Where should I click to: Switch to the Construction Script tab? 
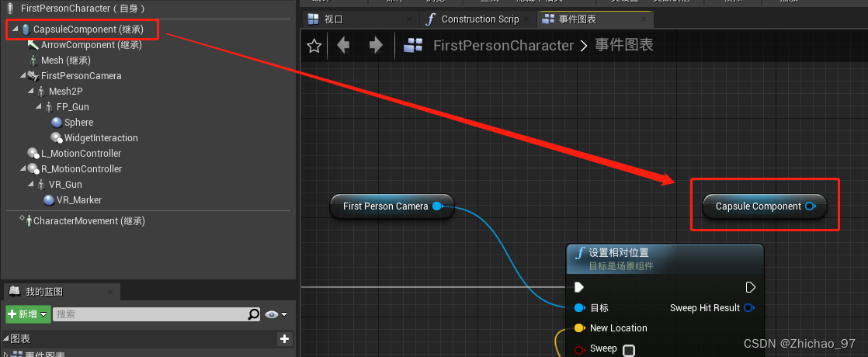tap(479, 19)
